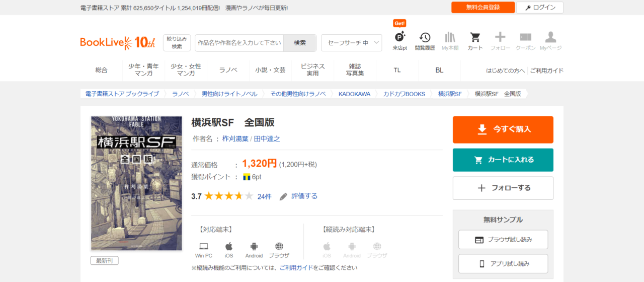Open 閲覧履歴 browsing history
Image resolution: width=644 pixels, height=282 pixels.
pyautogui.click(x=425, y=40)
